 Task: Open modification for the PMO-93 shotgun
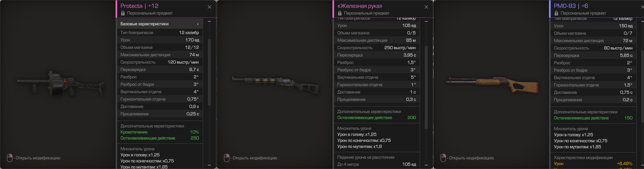pos(471,158)
